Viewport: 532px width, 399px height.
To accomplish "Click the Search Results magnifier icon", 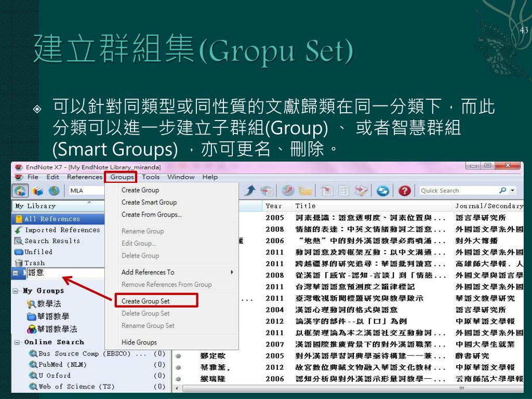I will coord(18,241).
